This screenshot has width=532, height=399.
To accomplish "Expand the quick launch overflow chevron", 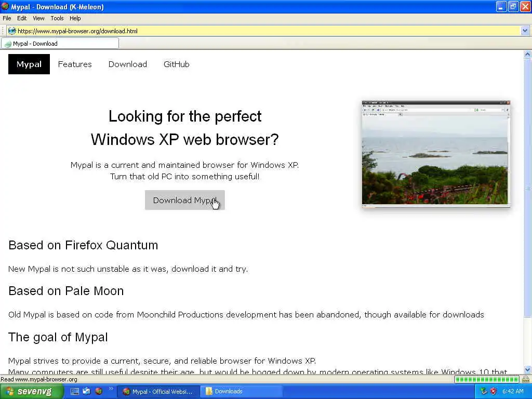I will [111, 389].
